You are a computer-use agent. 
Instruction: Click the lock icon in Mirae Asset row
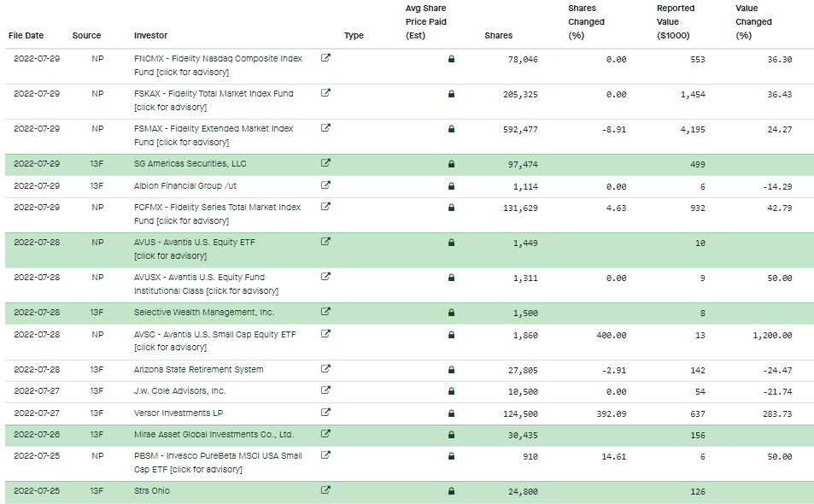[x=451, y=435]
